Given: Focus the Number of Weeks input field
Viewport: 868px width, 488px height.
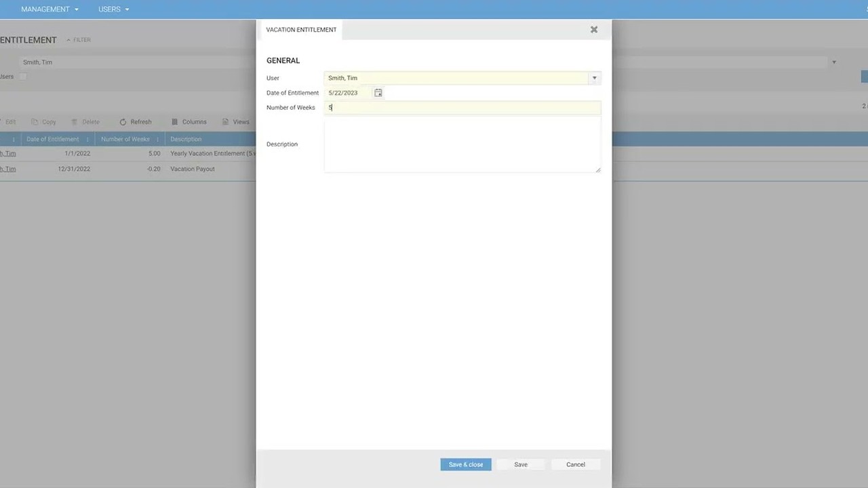Looking at the screenshot, I should (x=462, y=108).
